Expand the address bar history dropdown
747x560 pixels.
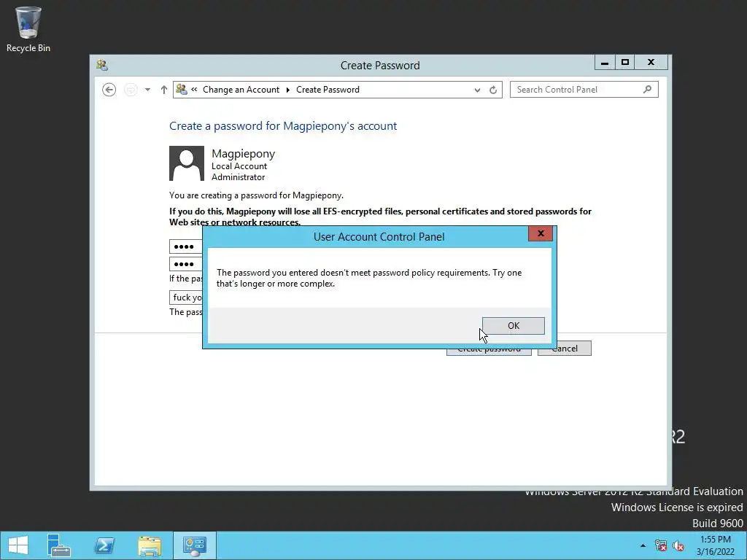[x=477, y=90]
